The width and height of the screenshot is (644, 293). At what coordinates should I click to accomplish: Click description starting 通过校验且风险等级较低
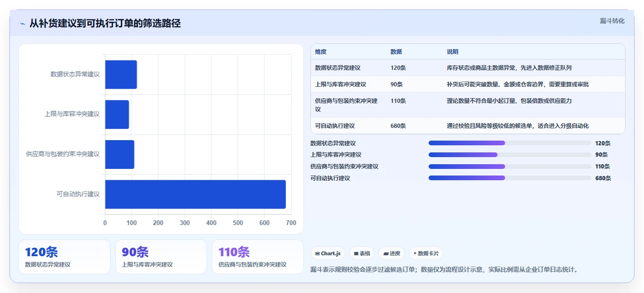tap(518, 126)
